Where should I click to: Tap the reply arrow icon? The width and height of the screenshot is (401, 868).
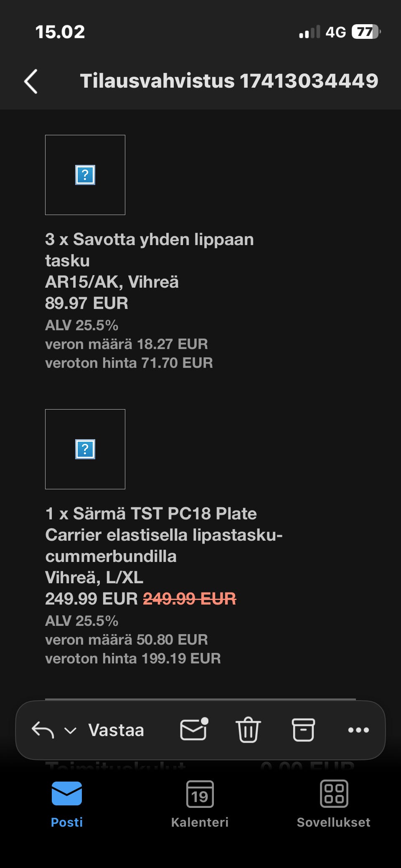(43, 730)
